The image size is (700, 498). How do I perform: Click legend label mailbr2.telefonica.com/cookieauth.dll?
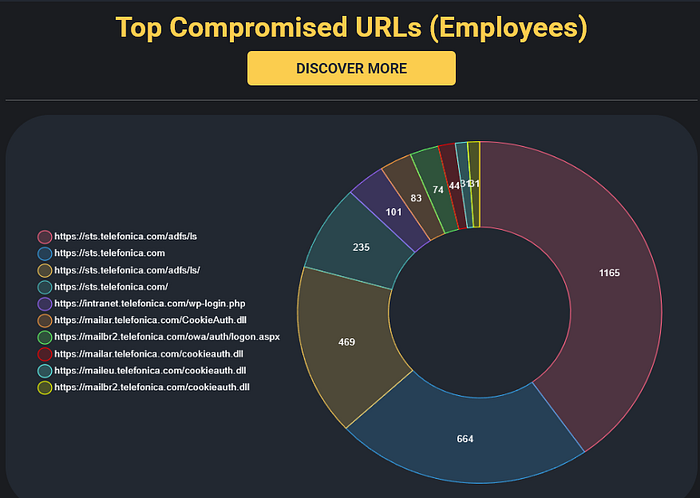pos(152,387)
